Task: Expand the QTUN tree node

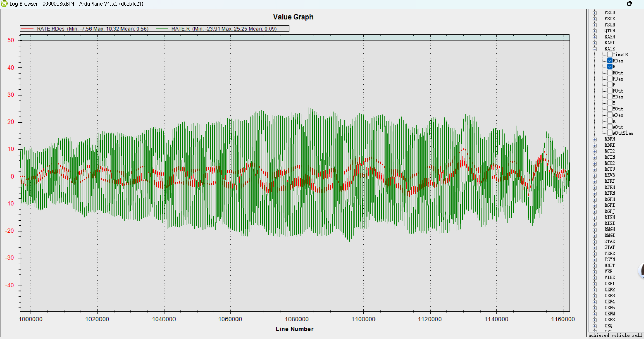Action: 594,31
